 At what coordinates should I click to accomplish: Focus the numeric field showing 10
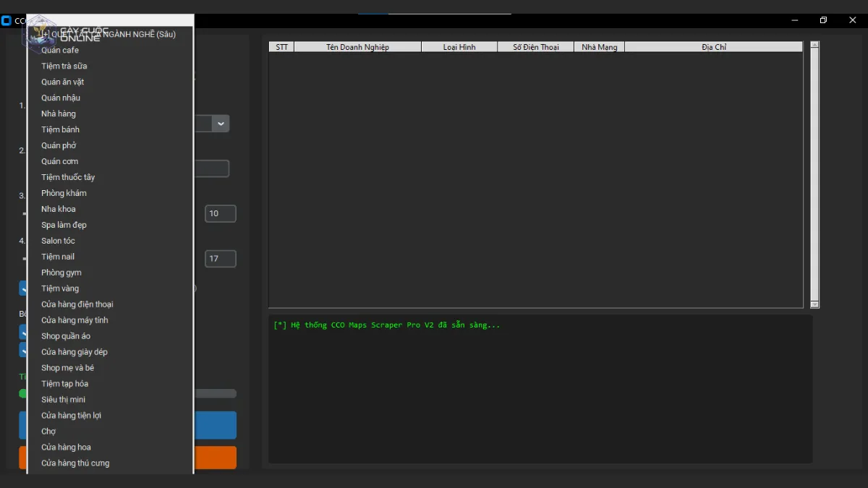[221, 214]
